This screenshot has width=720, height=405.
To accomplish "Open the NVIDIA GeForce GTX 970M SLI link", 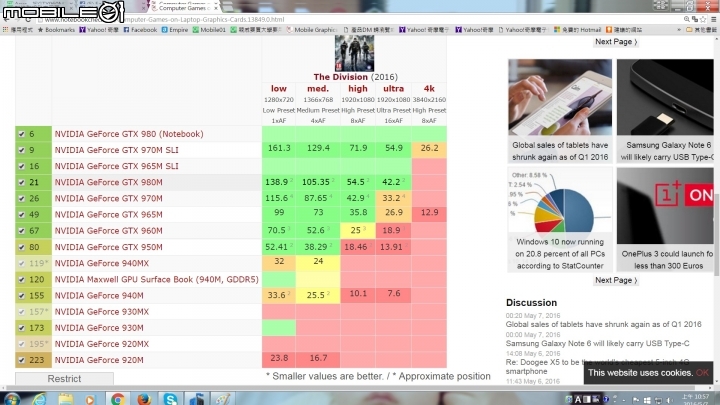I will tap(117, 150).
